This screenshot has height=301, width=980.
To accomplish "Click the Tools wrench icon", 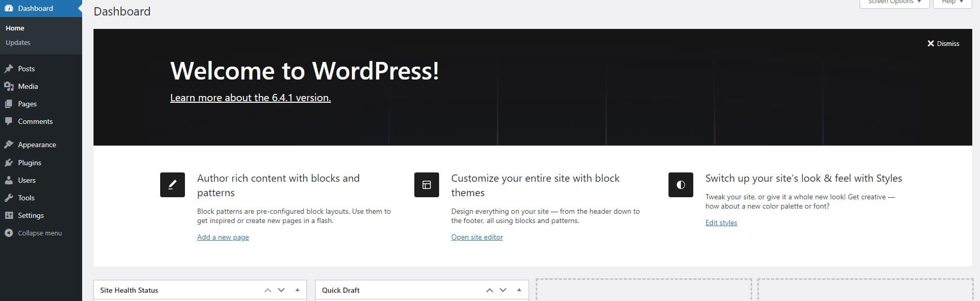I will coord(9,198).
